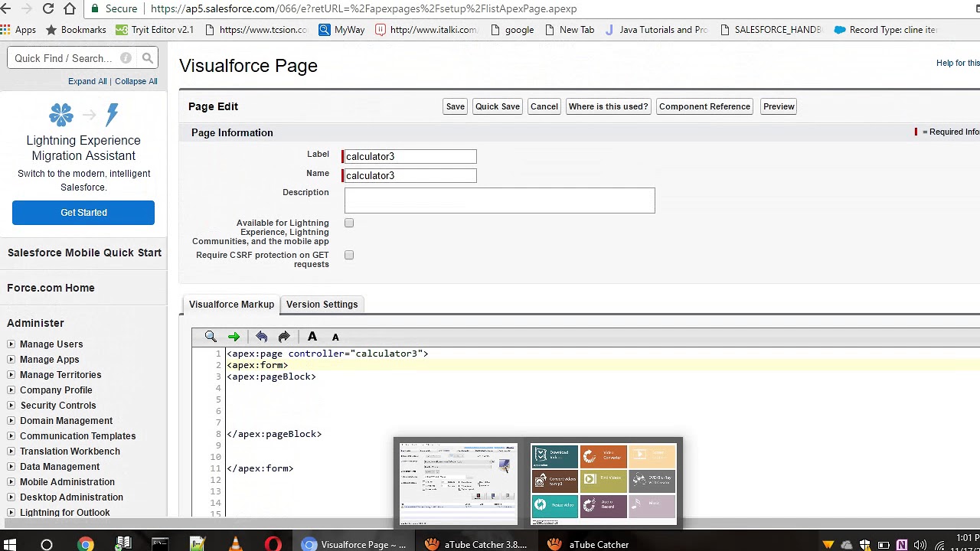Expand Desktop Administration node
The width and height of the screenshot is (980, 551).
[x=11, y=497]
